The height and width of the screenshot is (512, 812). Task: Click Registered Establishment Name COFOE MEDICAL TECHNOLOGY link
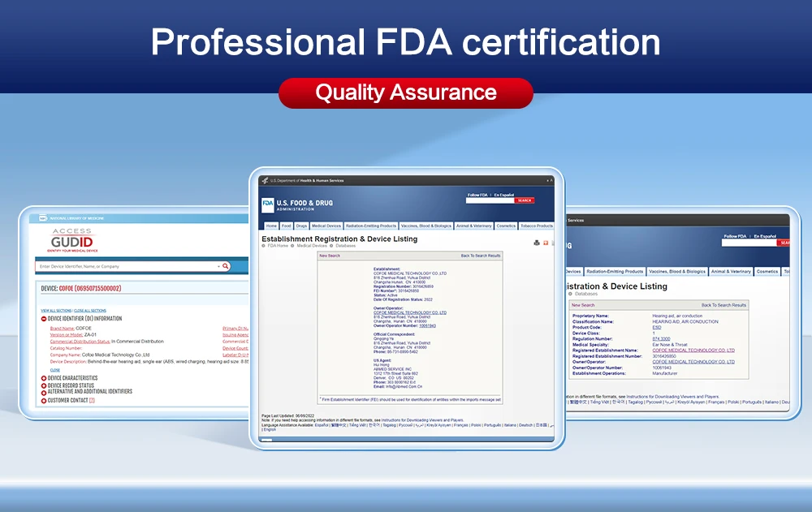pyautogui.click(x=693, y=351)
